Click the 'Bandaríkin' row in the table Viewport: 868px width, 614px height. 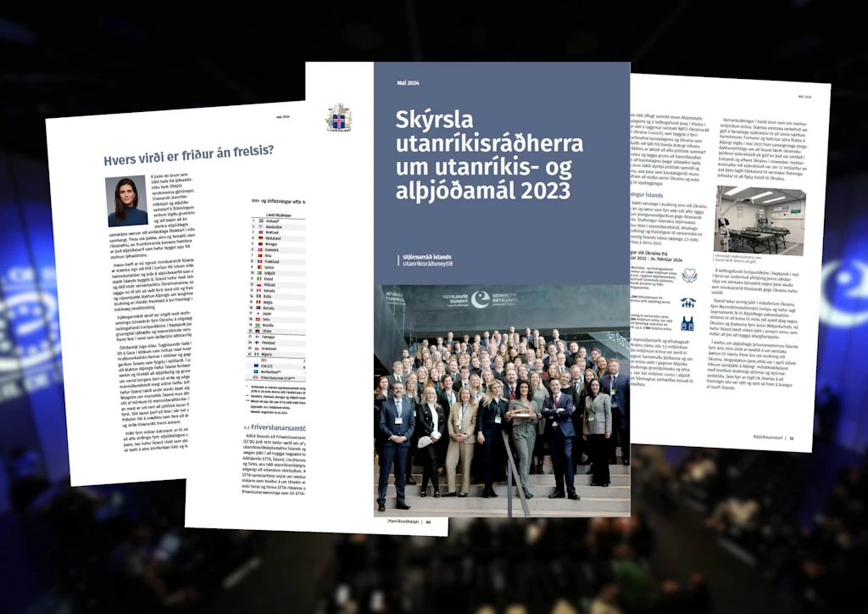point(278,227)
